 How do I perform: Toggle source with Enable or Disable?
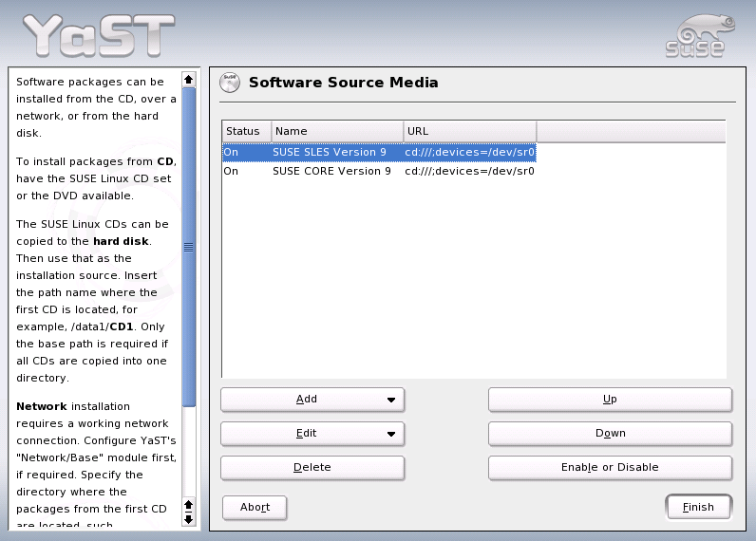coord(610,468)
